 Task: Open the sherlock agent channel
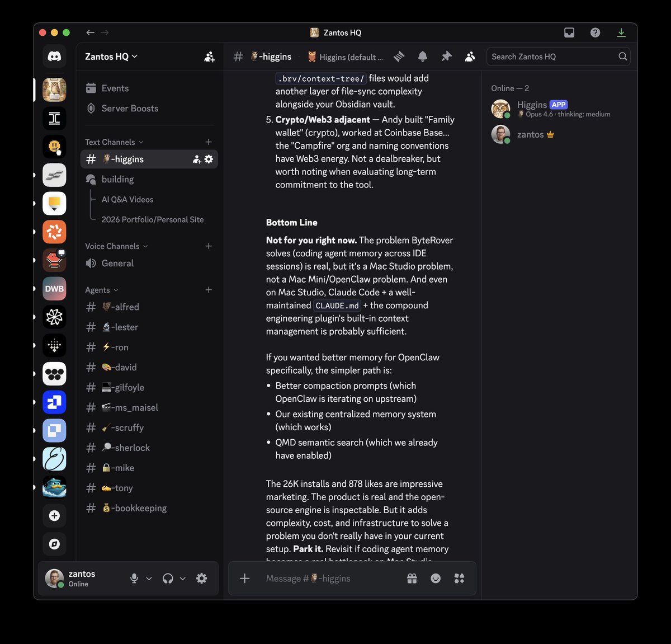point(149,448)
